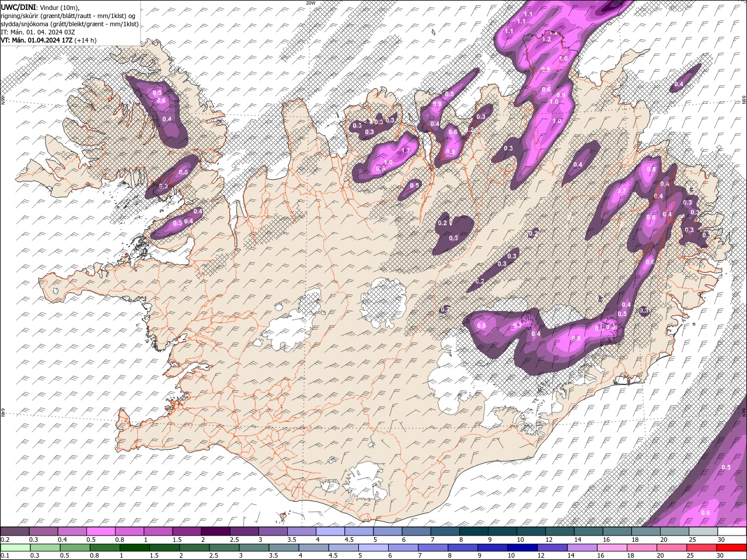
Task: Click the '20W' longitude label
Action: tap(310, 3)
